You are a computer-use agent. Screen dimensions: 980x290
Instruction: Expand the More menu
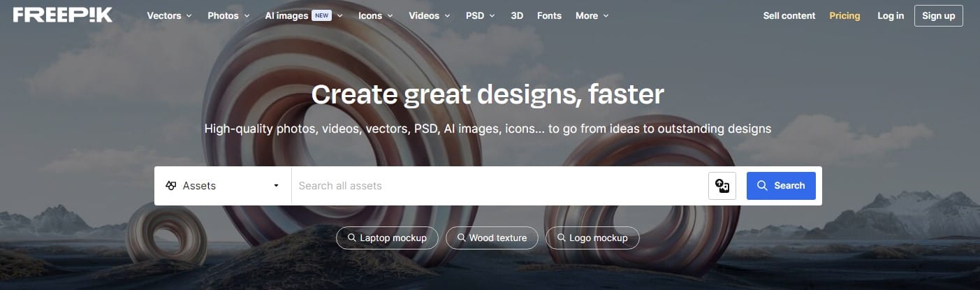592,15
